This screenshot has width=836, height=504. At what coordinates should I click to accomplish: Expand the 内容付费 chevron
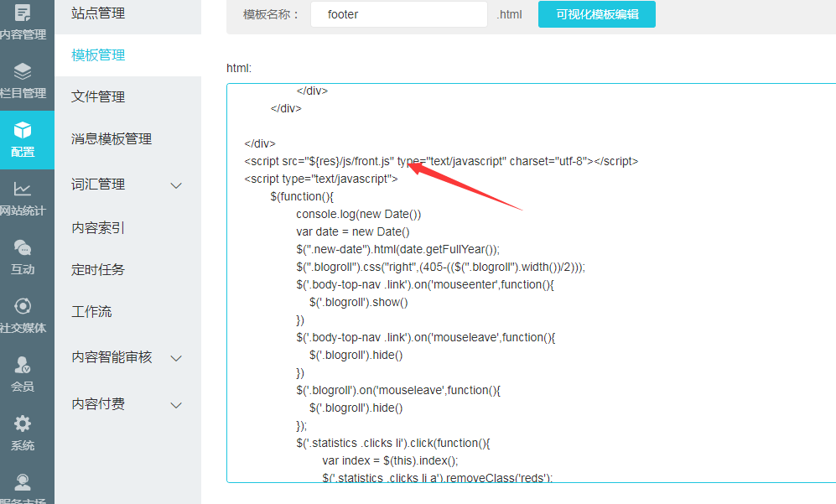click(176, 405)
